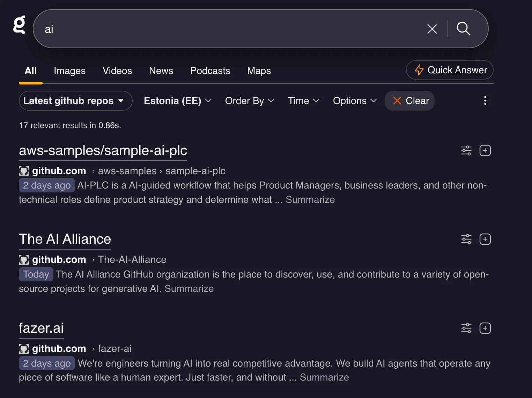Click the plus box icon for fazer.ai result

(x=485, y=328)
